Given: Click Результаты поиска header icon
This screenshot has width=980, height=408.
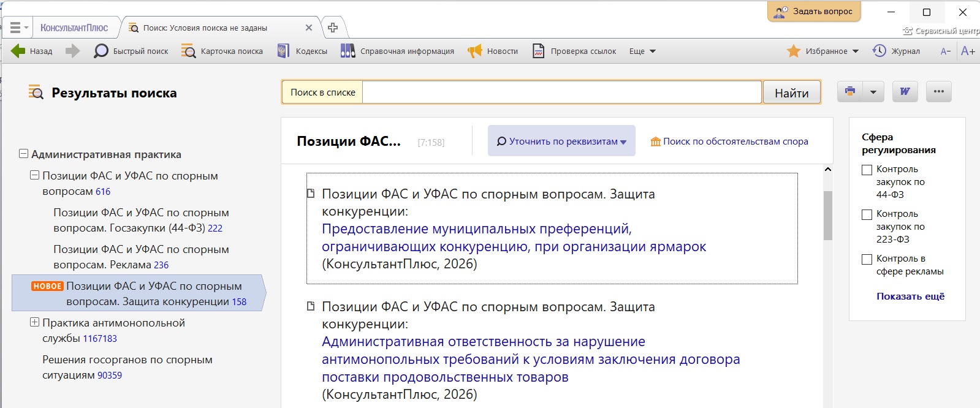Looking at the screenshot, I should point(36,93).
